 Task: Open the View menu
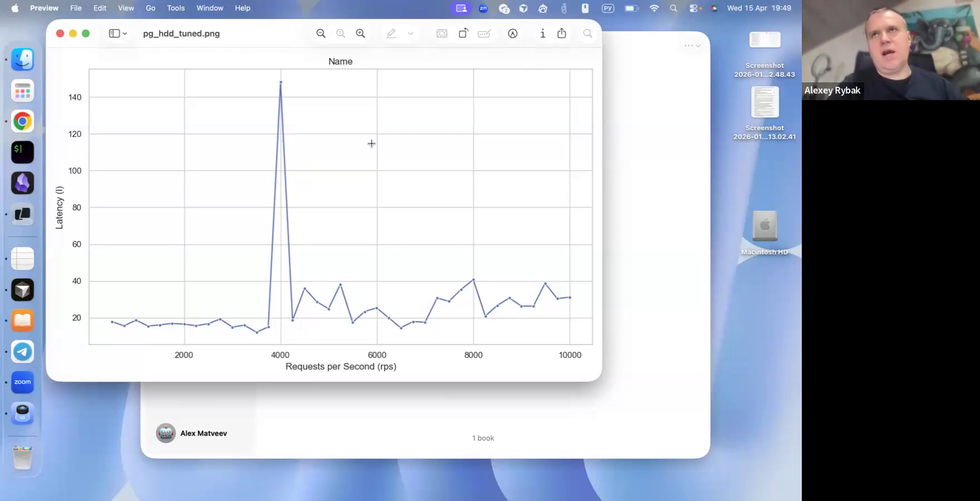click(126, 8)
